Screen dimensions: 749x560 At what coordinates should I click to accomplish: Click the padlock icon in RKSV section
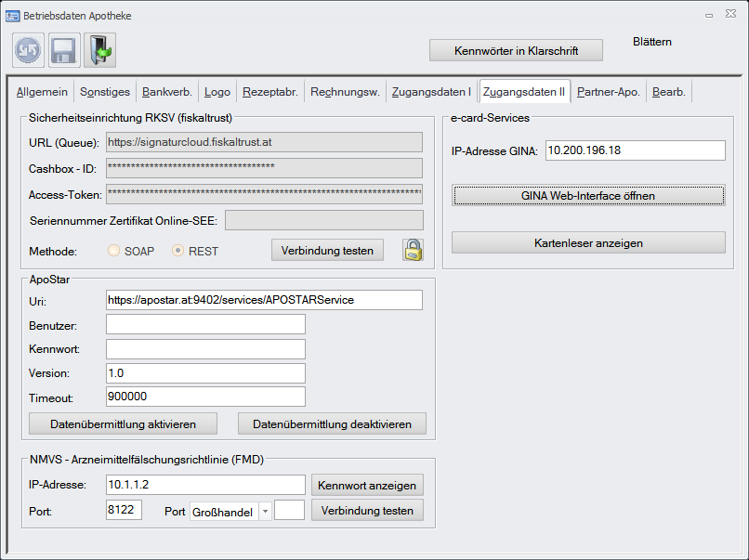[x=413, y=250]
